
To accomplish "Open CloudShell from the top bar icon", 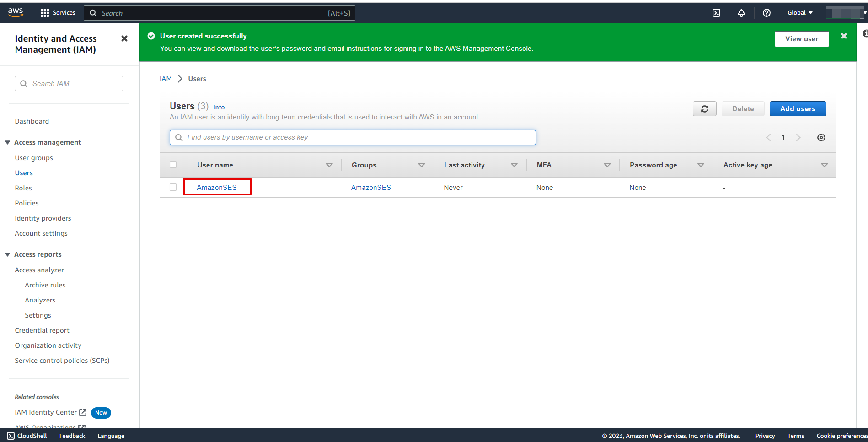I will pyautogui.click(x=717, y=13).
